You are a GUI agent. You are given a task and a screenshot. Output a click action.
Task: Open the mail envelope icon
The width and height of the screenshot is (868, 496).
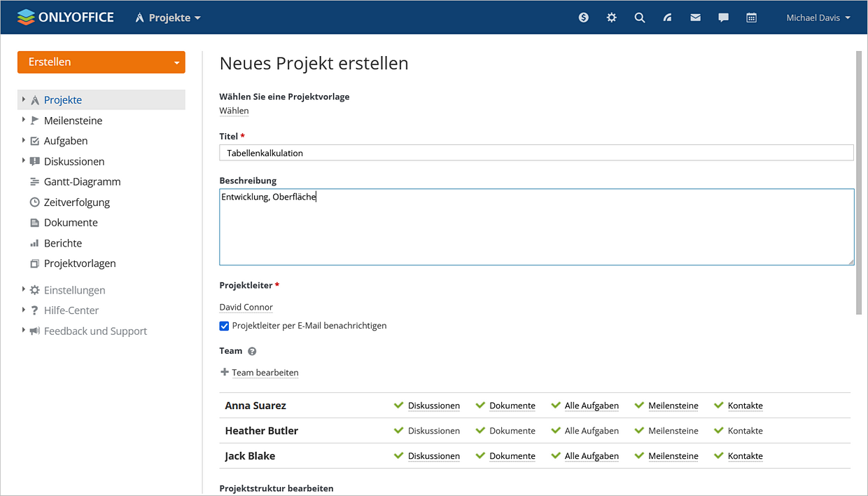[x=696, y=18]
